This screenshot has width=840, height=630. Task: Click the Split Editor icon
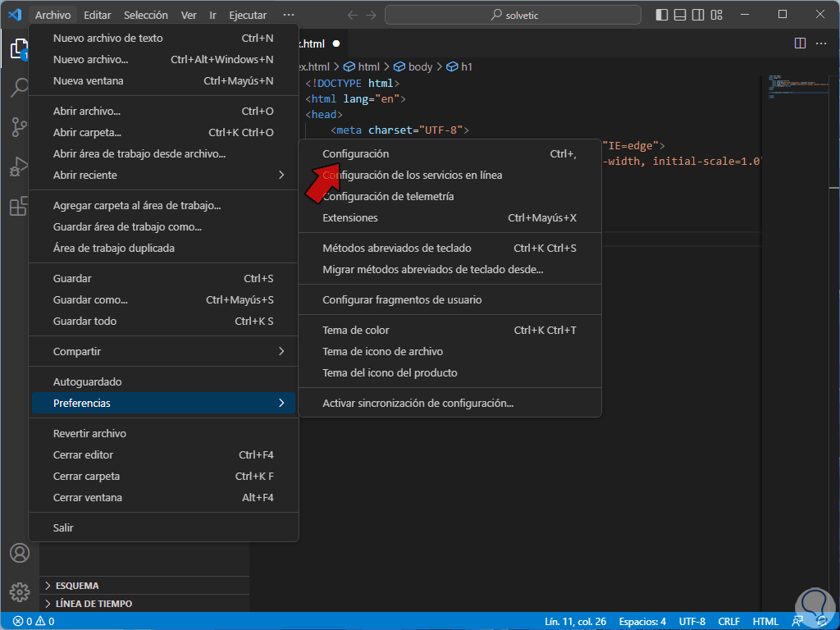[x=800, y=43]
